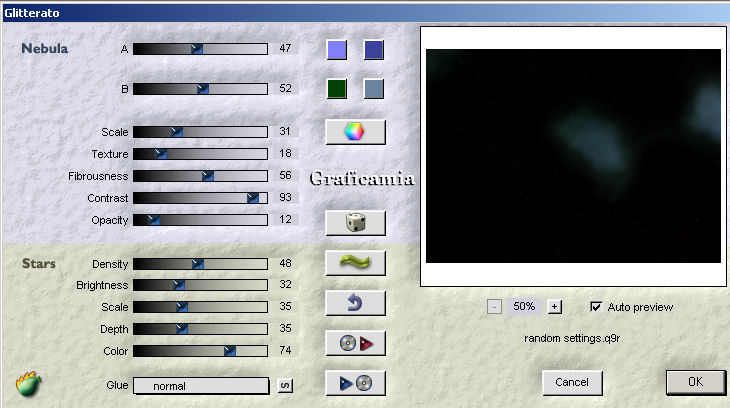Image resolution: width=730 pixels, height=408 pixels.
Task: Adjust the Nebula B slider
Action: pos(200,89)
